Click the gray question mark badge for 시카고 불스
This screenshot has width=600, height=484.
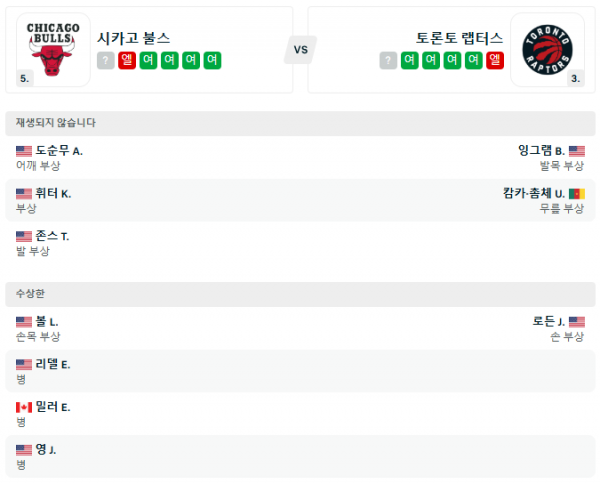[106, 61]
